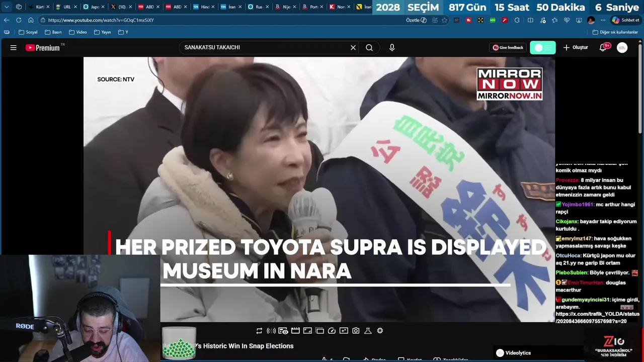Take a video screenshot with camera control
Viewport: 644px width, 362px height.
(356, 331)
